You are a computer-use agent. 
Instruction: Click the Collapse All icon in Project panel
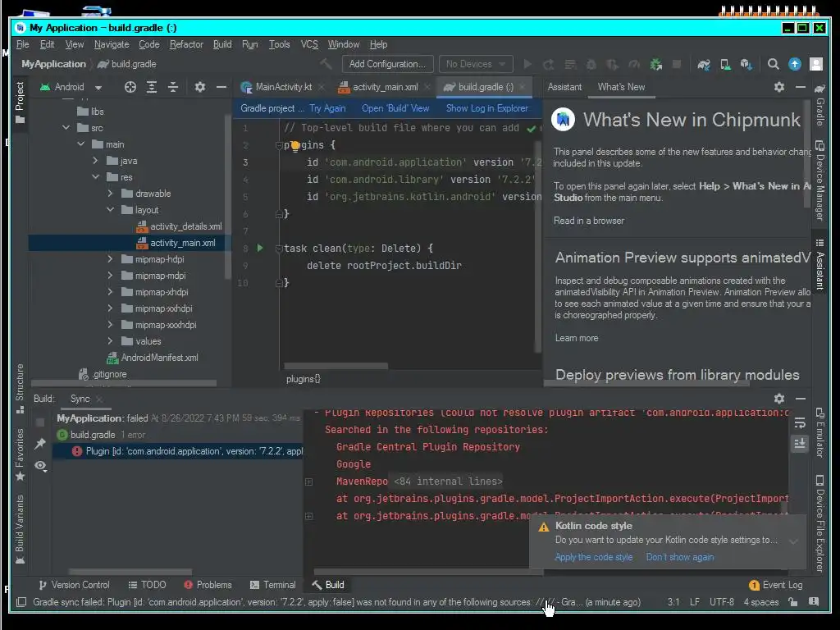(173, 87)
